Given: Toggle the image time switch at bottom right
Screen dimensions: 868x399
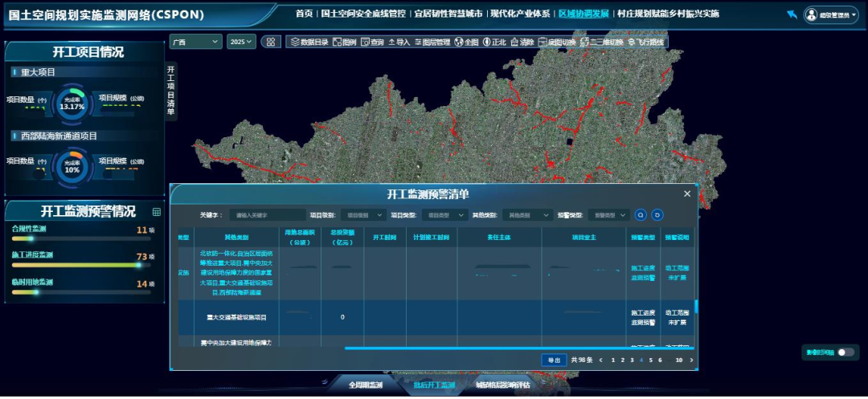Looking at the screenshot, I should (845, 352).
